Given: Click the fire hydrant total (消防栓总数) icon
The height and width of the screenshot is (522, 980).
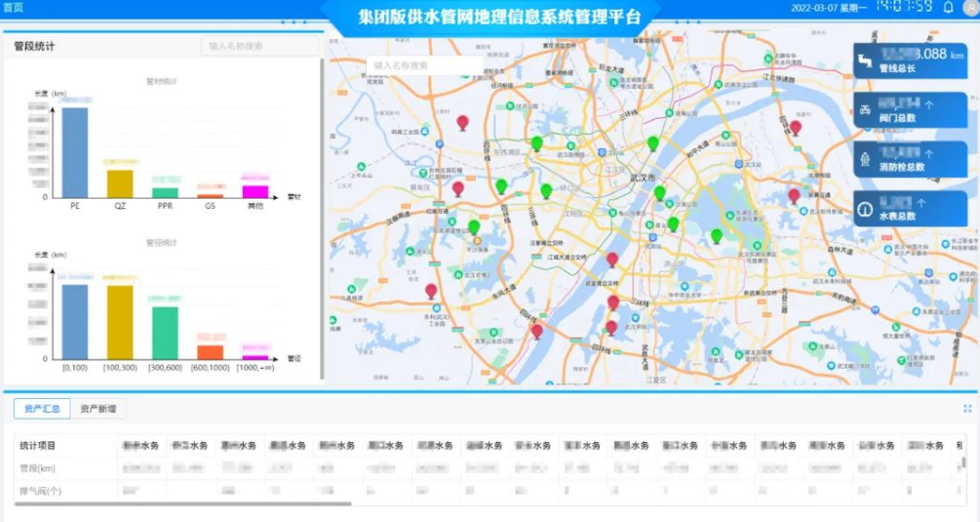Looking at the screenshot, I should pyautogui.click(x=864, y=158).
